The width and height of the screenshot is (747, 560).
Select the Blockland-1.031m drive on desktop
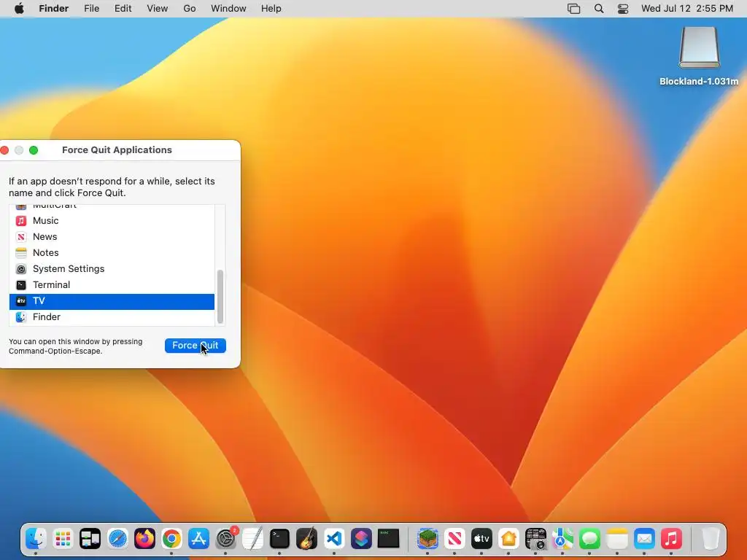click(699, 56)
